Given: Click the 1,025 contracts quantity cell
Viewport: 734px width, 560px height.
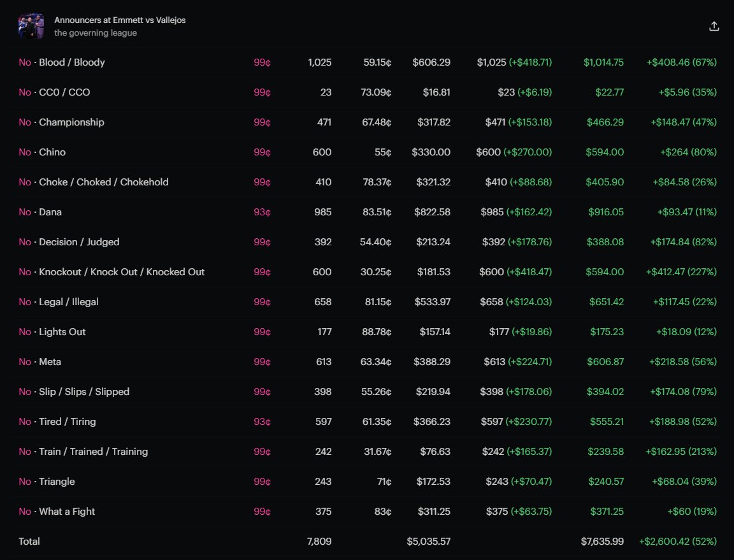Looking at the screenshot, I should pyautogui.click(x=320, y=62).
